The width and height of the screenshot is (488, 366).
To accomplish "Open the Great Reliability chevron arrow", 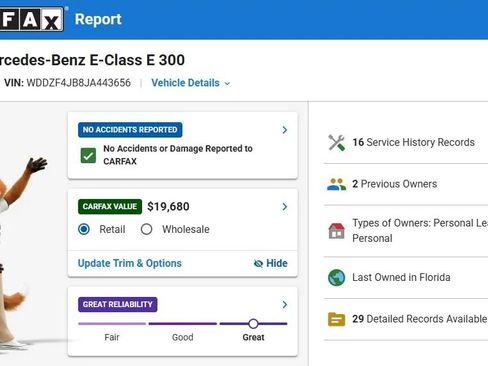I will point(285,304).
